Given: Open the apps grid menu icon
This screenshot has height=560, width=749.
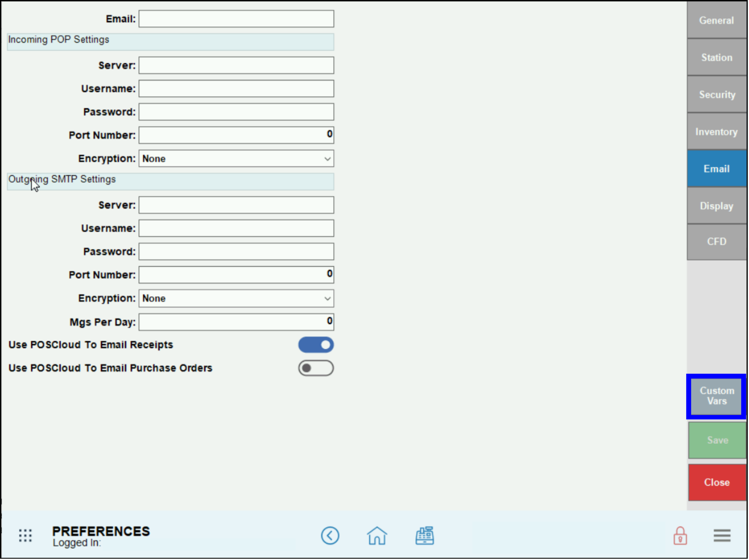Looking at the screenshot, I should (25, 536).
